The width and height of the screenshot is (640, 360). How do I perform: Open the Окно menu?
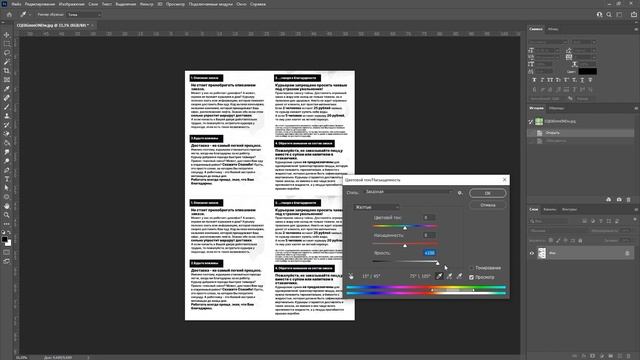[241, 4]
